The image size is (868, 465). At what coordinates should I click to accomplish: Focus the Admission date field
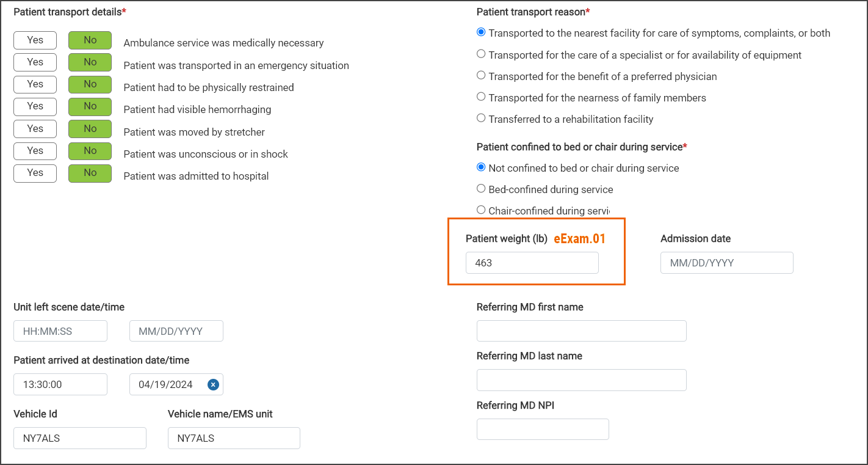point(726,263)
